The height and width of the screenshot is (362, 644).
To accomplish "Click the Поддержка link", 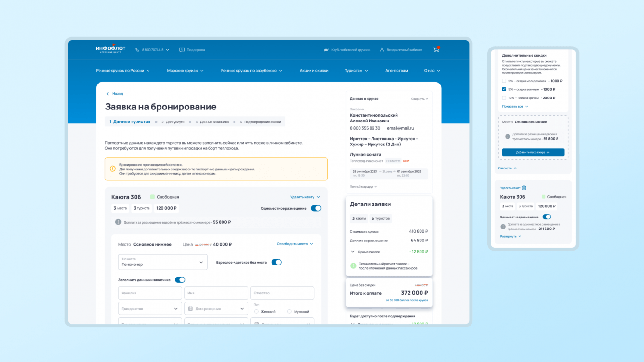I will click(x=196, y=50).
